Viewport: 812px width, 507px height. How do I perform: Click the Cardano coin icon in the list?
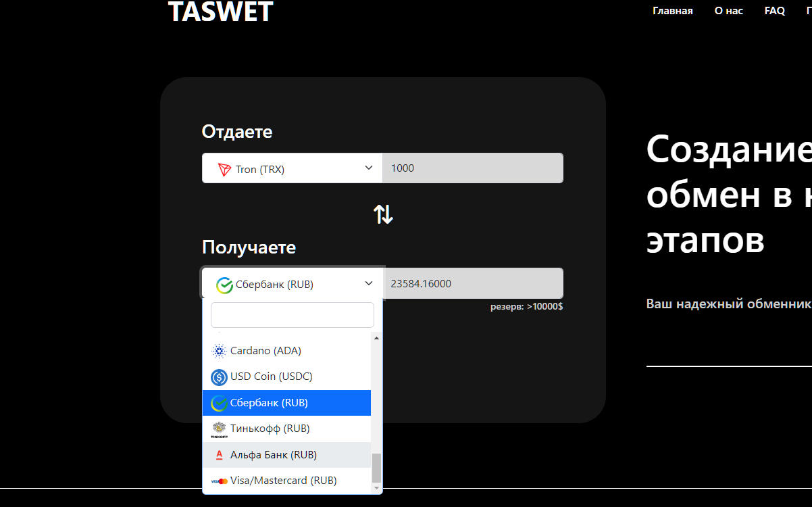click(x=219, y=352)
